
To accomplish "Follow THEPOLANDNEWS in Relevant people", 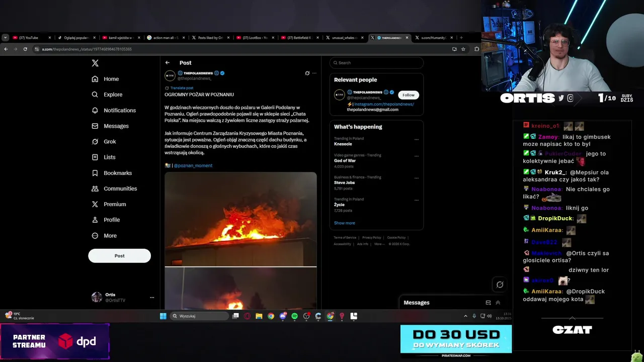I will (x=409, y=95).
